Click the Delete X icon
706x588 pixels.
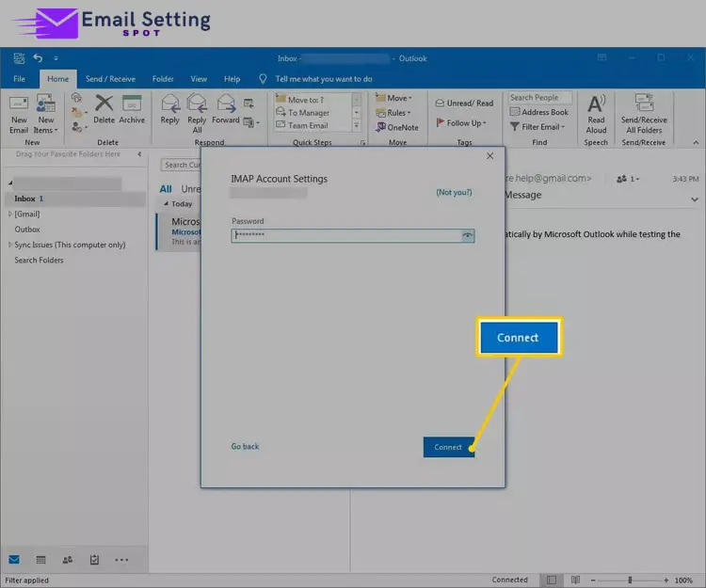(104, 103)
